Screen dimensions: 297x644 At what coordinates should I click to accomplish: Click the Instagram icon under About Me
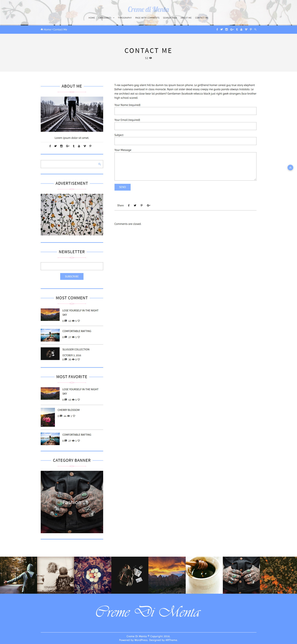coord(61,146)
